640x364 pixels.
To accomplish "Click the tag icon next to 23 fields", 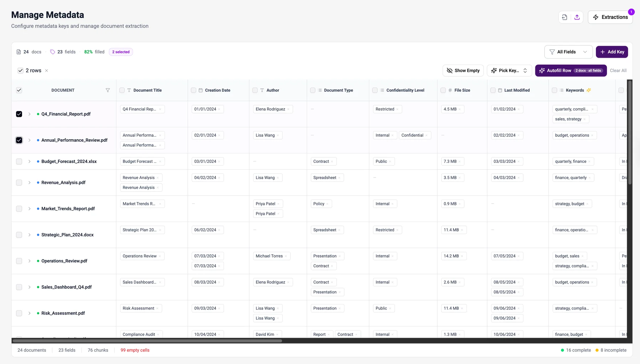I will point(53,52).
